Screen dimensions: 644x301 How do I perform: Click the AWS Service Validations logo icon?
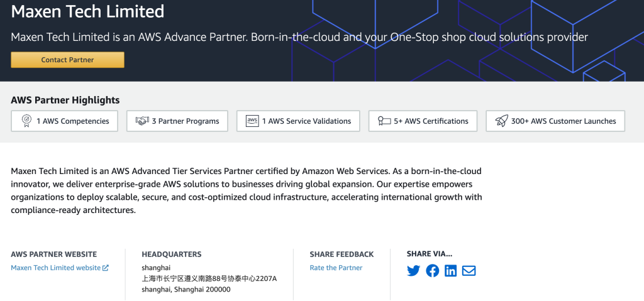click(x=252, y=121)
